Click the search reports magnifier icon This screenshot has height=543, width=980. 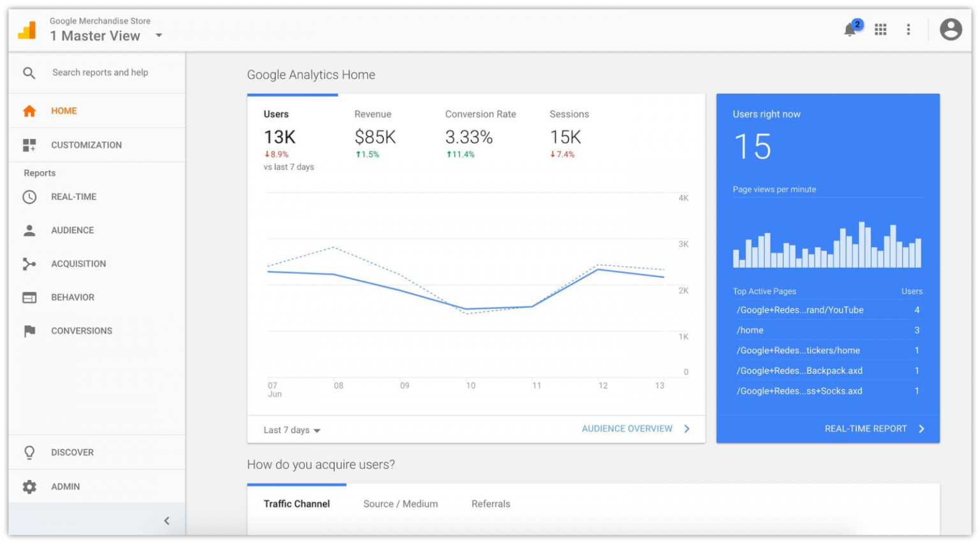29,72
